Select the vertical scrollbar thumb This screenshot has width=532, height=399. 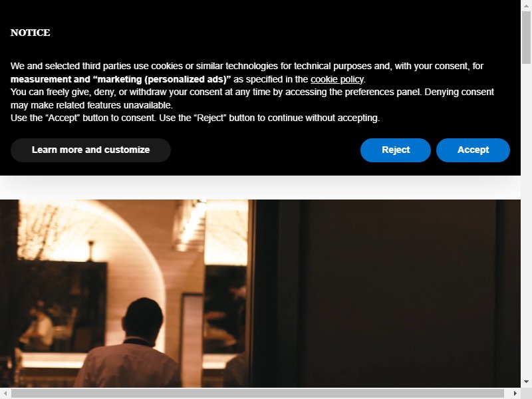pyautogui.click(x=526, y=37)
